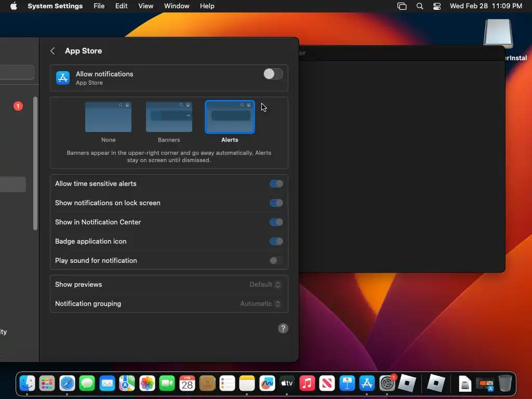This screenshot has width=532, height=399.
Task: Toggle Show in Notification Center
Action: [x=276, y=222]
